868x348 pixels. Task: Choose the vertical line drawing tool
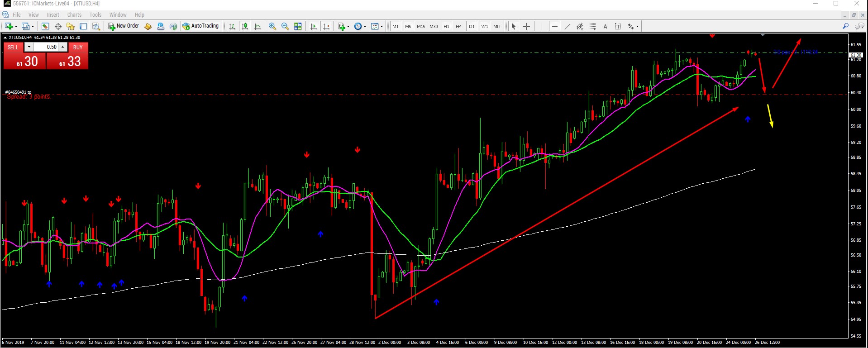(542, 26)
